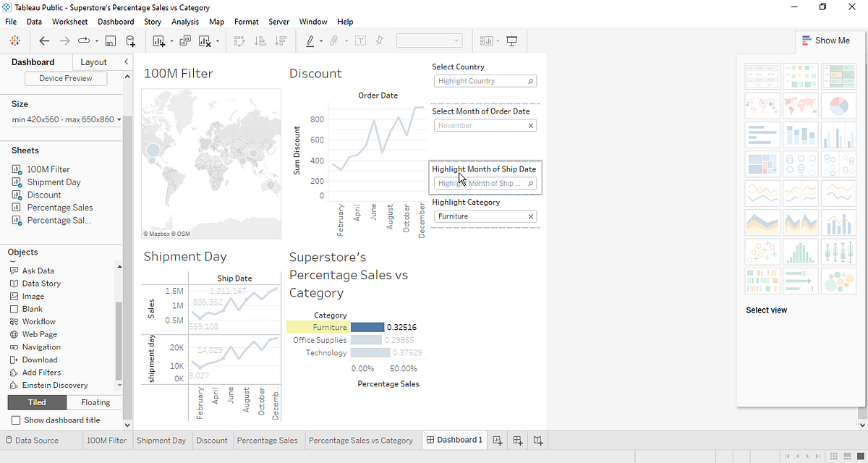
Task: Collapse the left side pane chevron
Action: coord(127,62)
